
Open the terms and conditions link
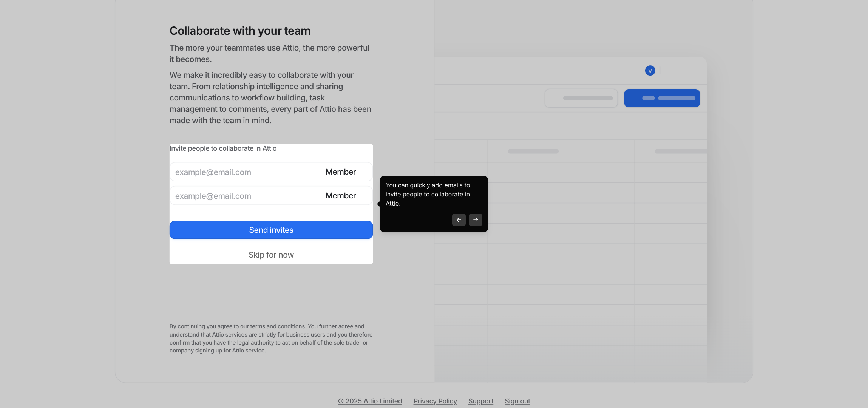click(x=277, y=326)
